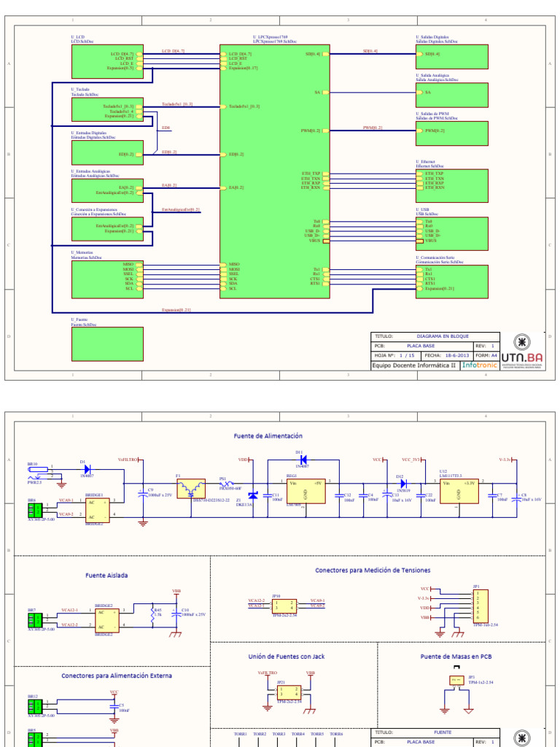The width and height of the screenshot is (560, 747).
Task: Click the 'Equipo Docente Informática II' text
Action: click(414, 365)
